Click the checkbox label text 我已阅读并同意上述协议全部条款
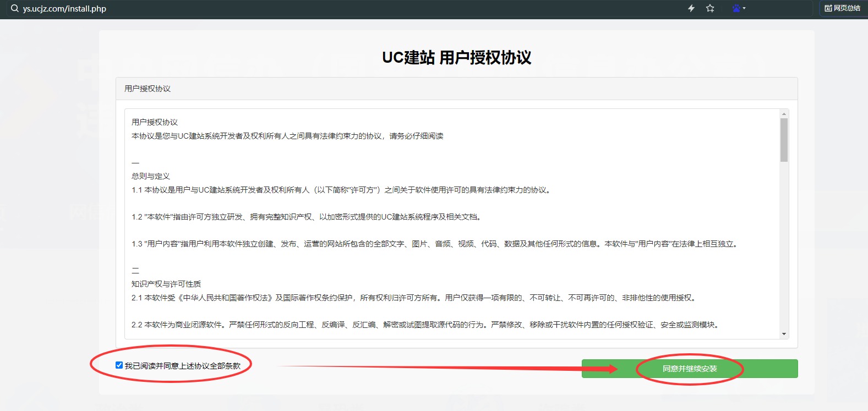This screenshot has width=868, height=411. (183, 366)
